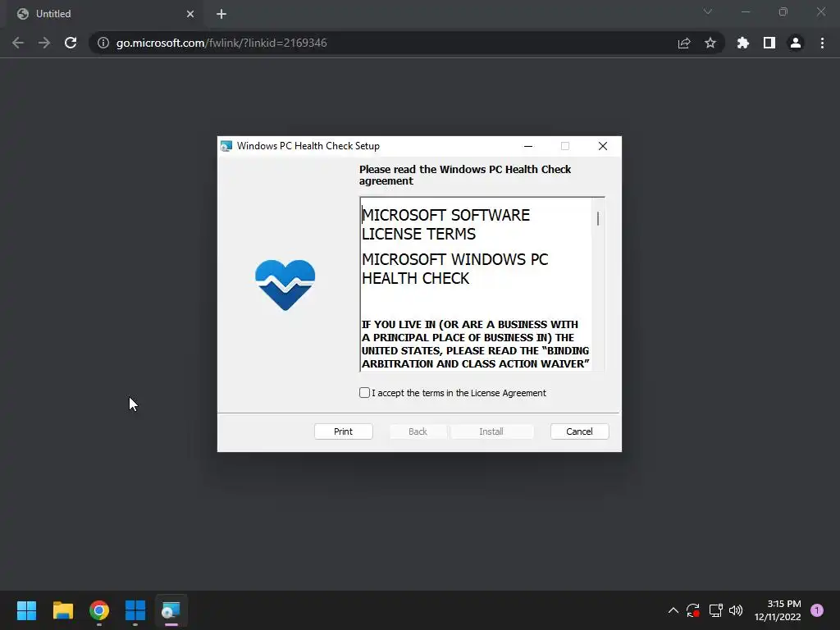Click the sync update tray icon
The height and width of the screenshot is (630, 840).
[x=692, y=610]
